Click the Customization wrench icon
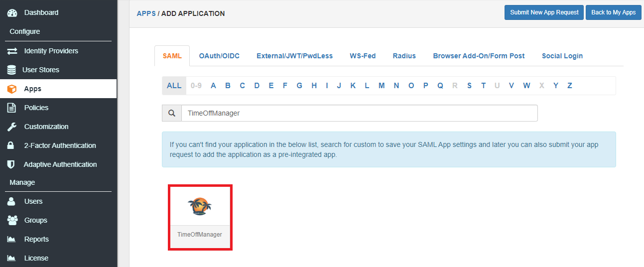Screen dimensions: 644x267 [x=12, y=127]
